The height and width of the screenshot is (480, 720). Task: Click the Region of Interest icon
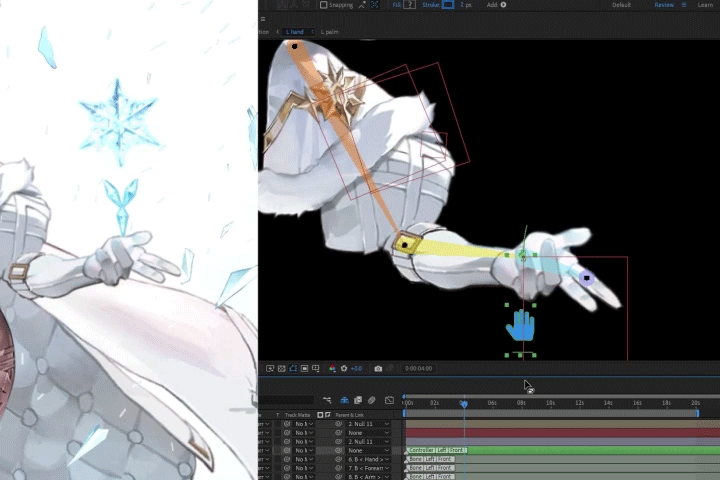(x=304, y=368)
